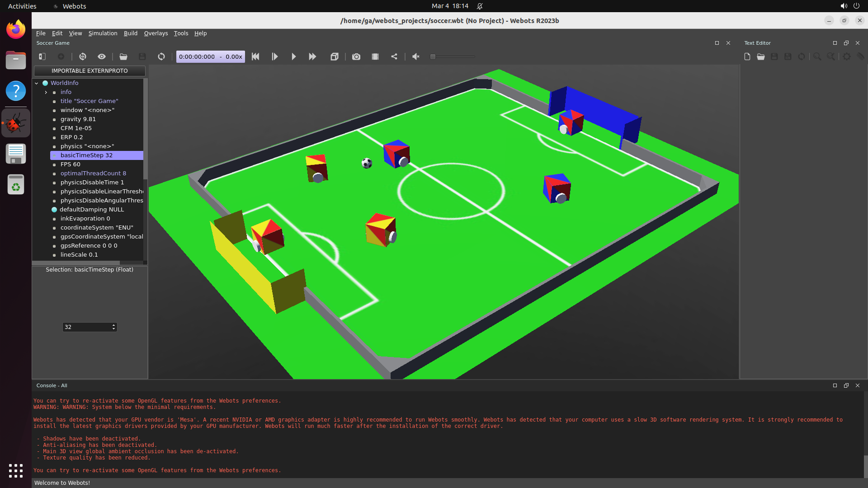
Task: Click the share simulation icon
Action: [x=394, y=56]
